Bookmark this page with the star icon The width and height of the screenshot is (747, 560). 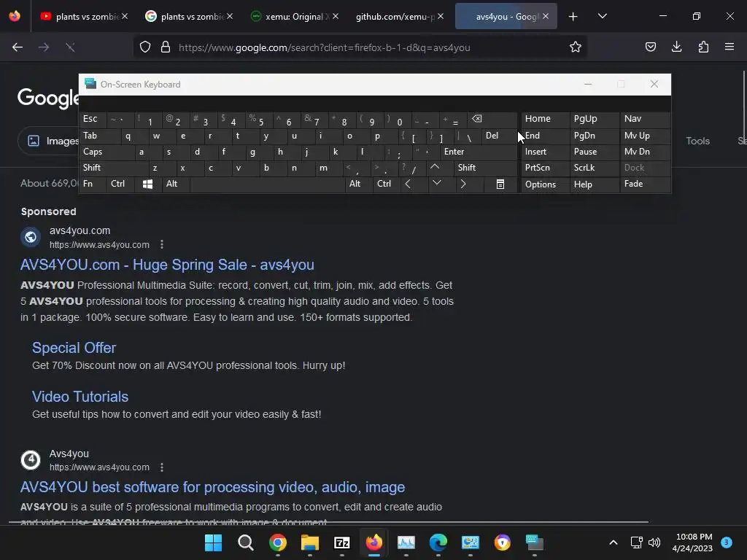coord(576,47)
